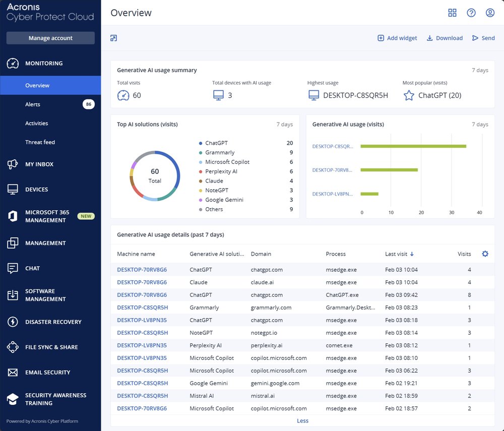Viewport: 504px width, 431px height.
Task: Click the dashboard pop-out icon
Action: point(113,38)
